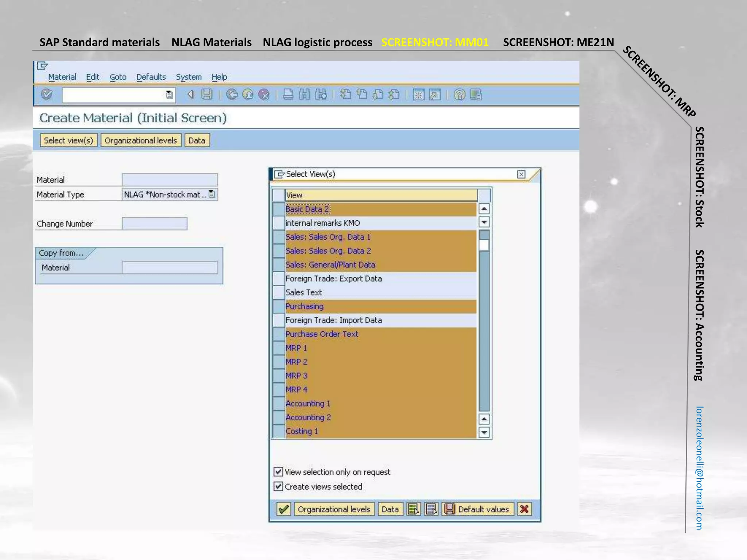
Task: Toggle the row selector beside Purchasing
Action: [279, 306]
